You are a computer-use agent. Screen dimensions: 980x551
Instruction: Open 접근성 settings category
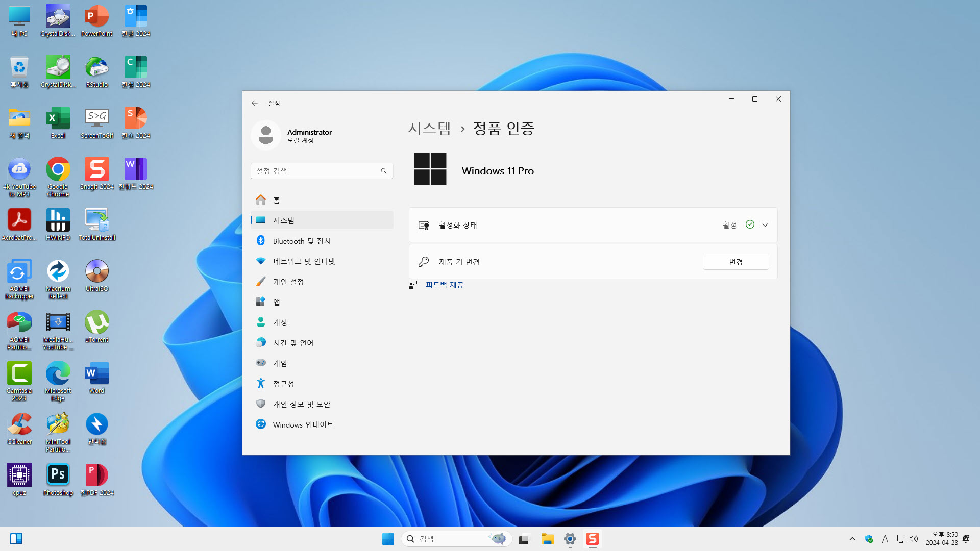(x=322, y=384)
